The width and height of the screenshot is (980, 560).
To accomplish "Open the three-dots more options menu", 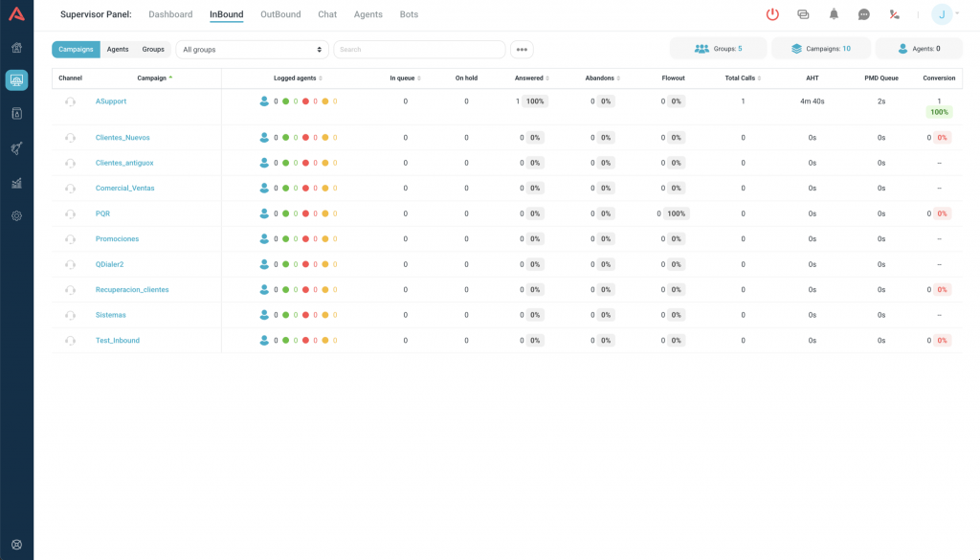I will [522, 50].
